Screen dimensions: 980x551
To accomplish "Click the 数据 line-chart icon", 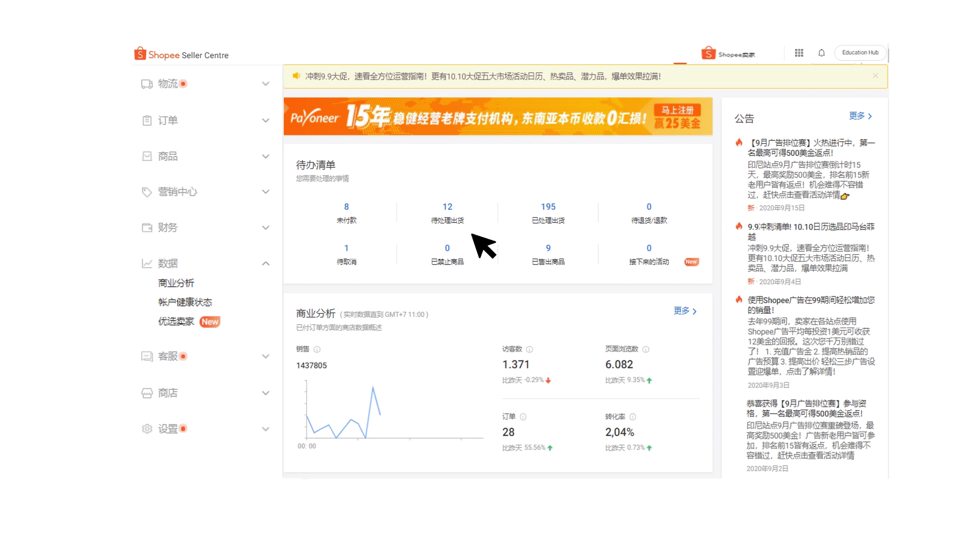I will point(147,263).
